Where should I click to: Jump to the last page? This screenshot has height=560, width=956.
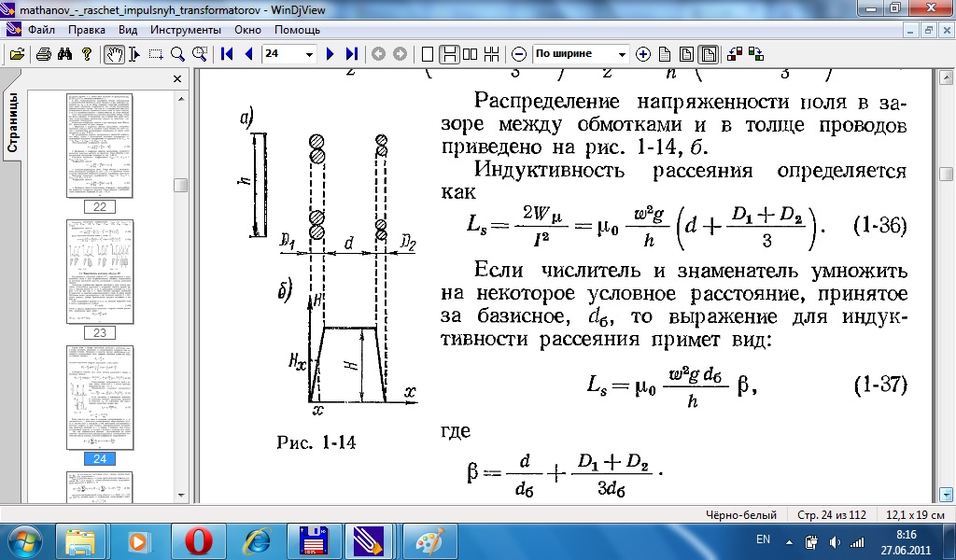[351, 54]
